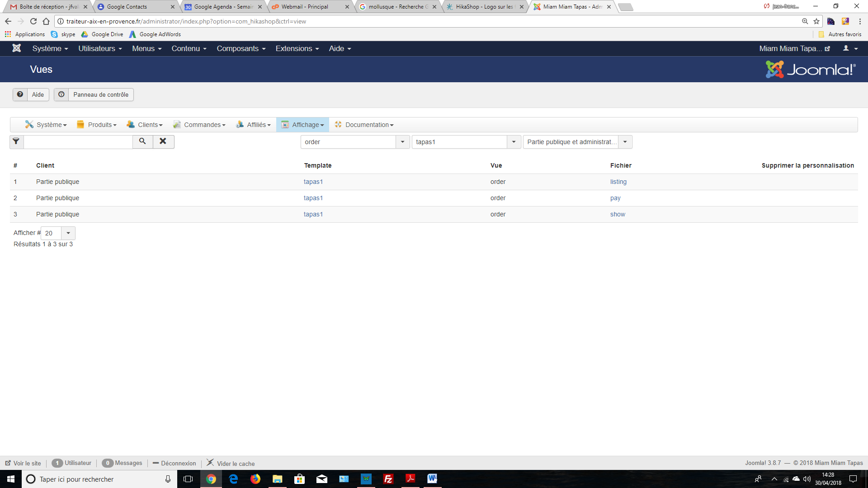Expand the tapas1 template dropdown
The width and height of the screenshot is (868, 488).
(514, 142)
